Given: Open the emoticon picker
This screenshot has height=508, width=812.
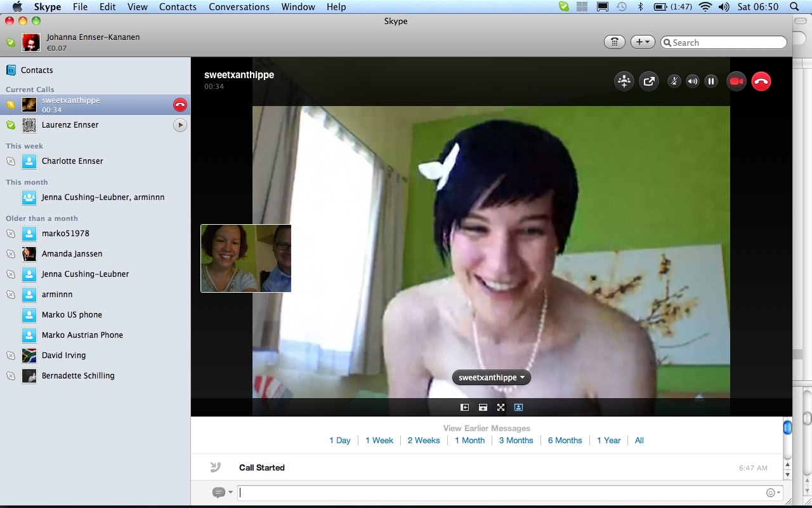Looking at the screenshot, I should click(773, 493).
